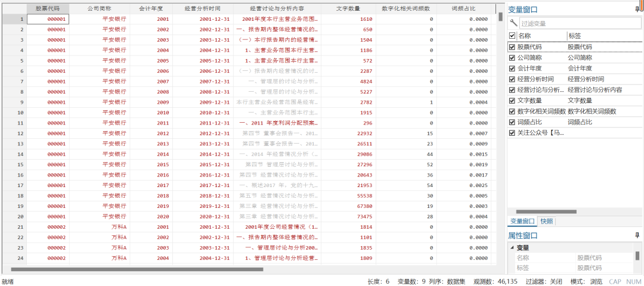
Task: Uncheck the 数字化相关词频数 variable checkbox
Action: click(512, 111)
